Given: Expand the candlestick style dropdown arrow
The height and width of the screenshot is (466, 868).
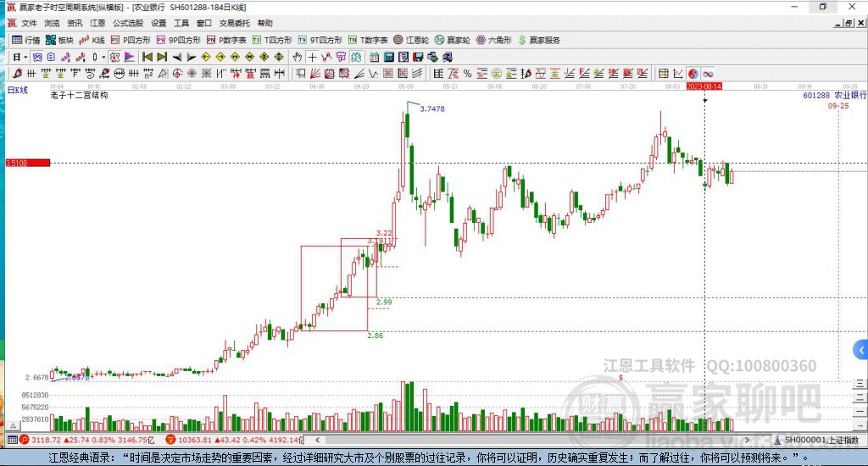Looking at the screenshot, I should (103, 57).
